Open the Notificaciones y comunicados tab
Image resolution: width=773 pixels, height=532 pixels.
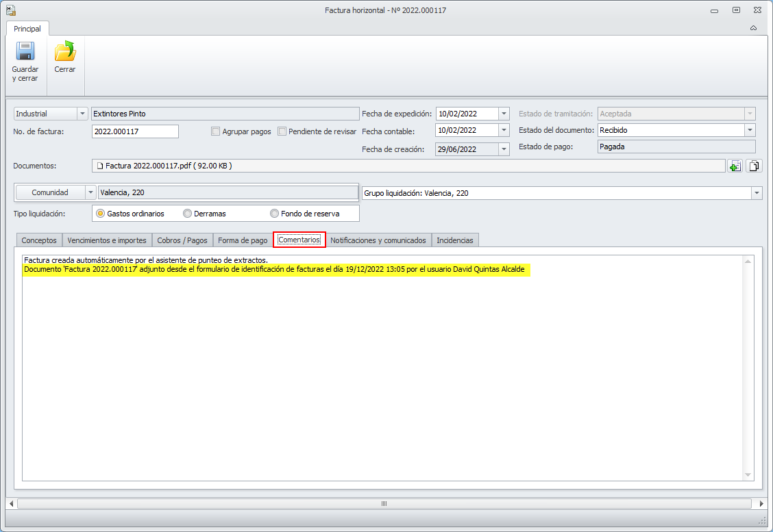click(x=378, y=240)
